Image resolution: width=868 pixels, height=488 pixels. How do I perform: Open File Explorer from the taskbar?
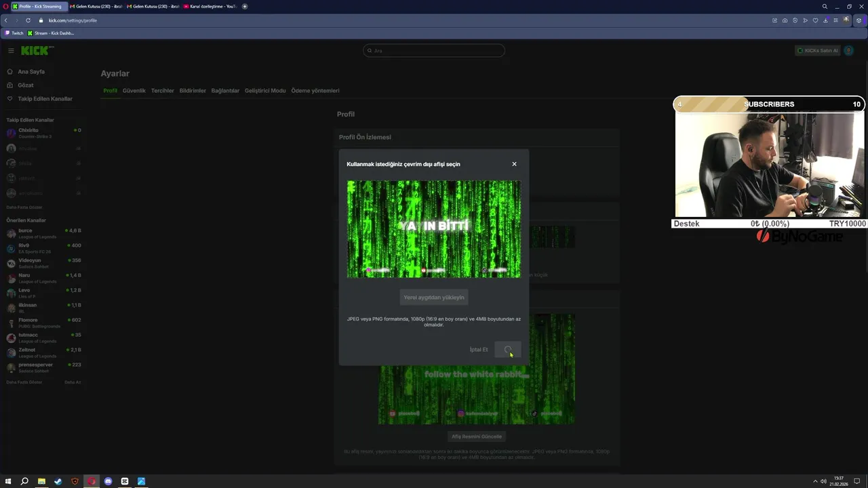pos(41,481)
